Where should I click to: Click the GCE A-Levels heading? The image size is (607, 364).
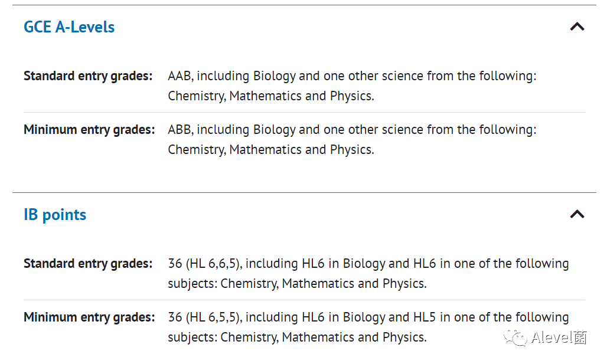click(69, 27)
